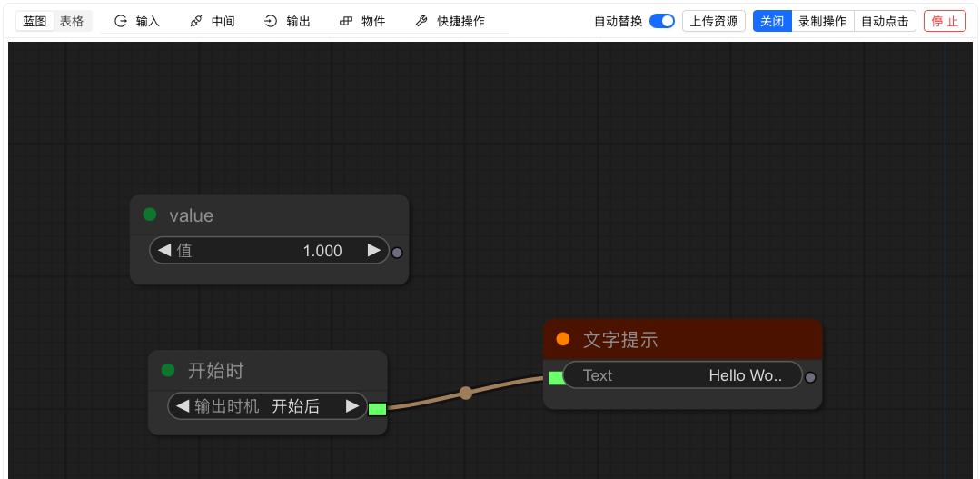Open the 物件 menu

(x=362, y=21)
